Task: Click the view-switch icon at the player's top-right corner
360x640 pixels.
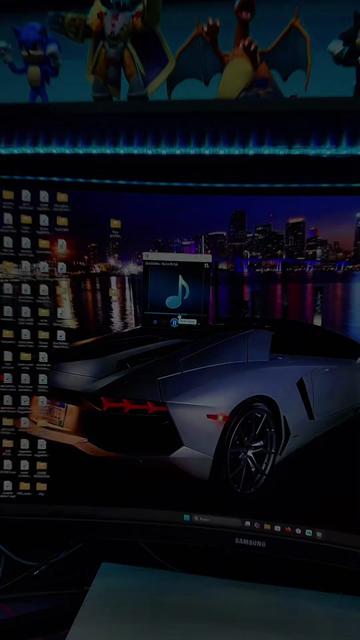Action: point(207,266)
